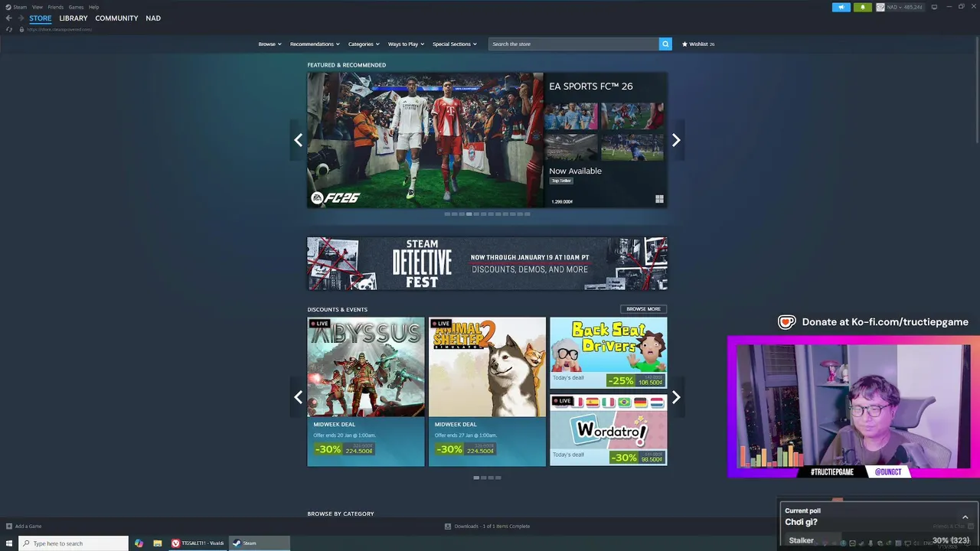Image resolution: width=980 pixels, height=551 pixels.
Task: Open the Back Seat Drivers daily deal
Action: [x=608, y=353]
